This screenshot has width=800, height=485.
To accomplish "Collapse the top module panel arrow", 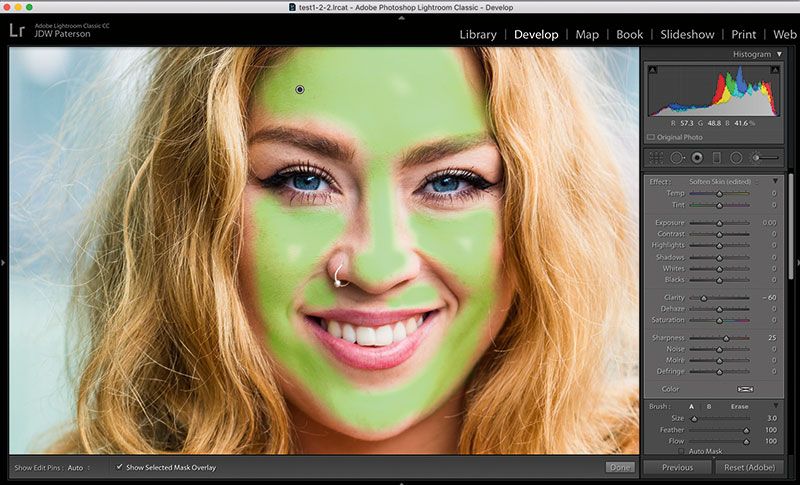I will pyautogui.click(x=401, y=18).
